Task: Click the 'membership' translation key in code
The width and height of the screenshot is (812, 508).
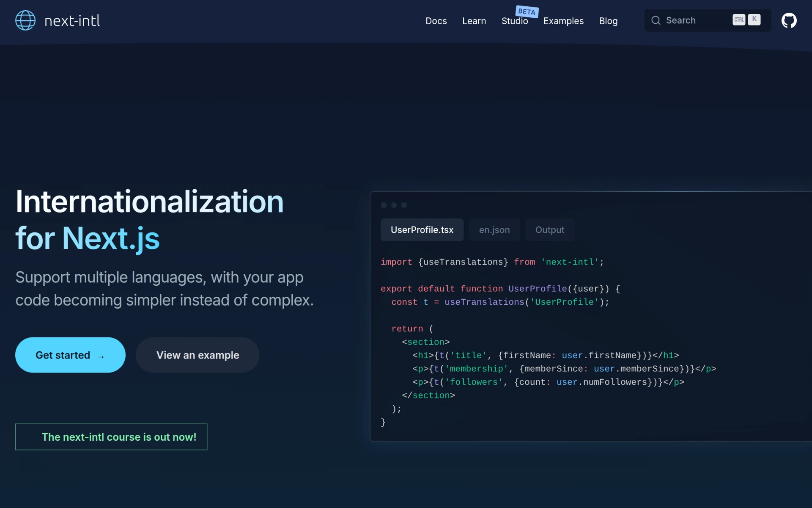Action: coord(477,369)
